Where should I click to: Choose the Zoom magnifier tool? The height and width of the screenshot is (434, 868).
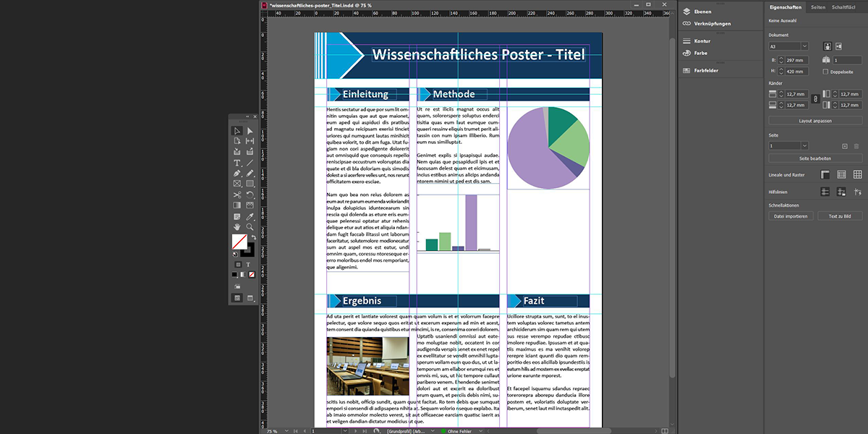(250, 227)
